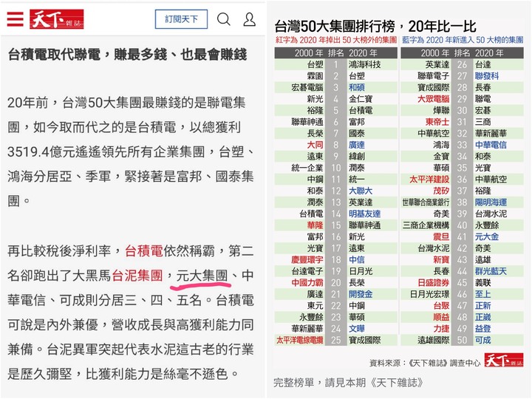The height and width of the screenshot is (399, 532).
Task: Open the user account profile icon
Action: pyautogui.click(x=250, y=19)
